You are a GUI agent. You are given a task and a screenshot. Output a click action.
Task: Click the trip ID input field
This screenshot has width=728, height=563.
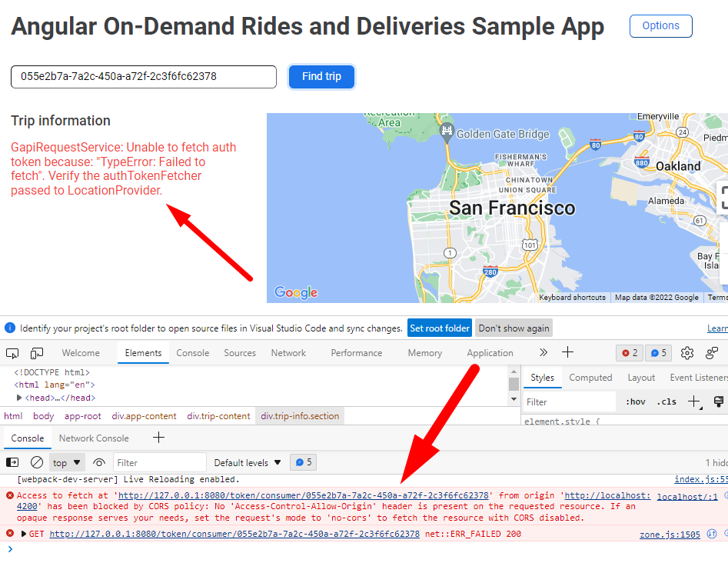coord(143,77)
